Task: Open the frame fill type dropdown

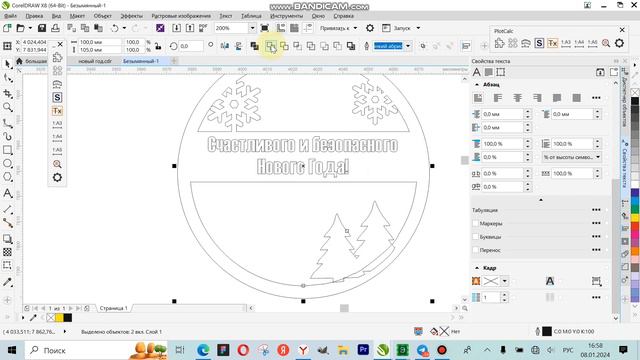Action: point(504,281)
